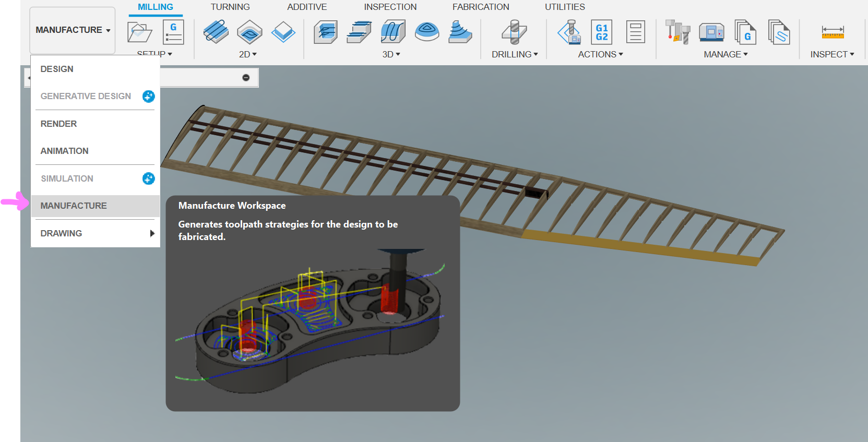Choose RENDER workspace in the list

[58, 124]
